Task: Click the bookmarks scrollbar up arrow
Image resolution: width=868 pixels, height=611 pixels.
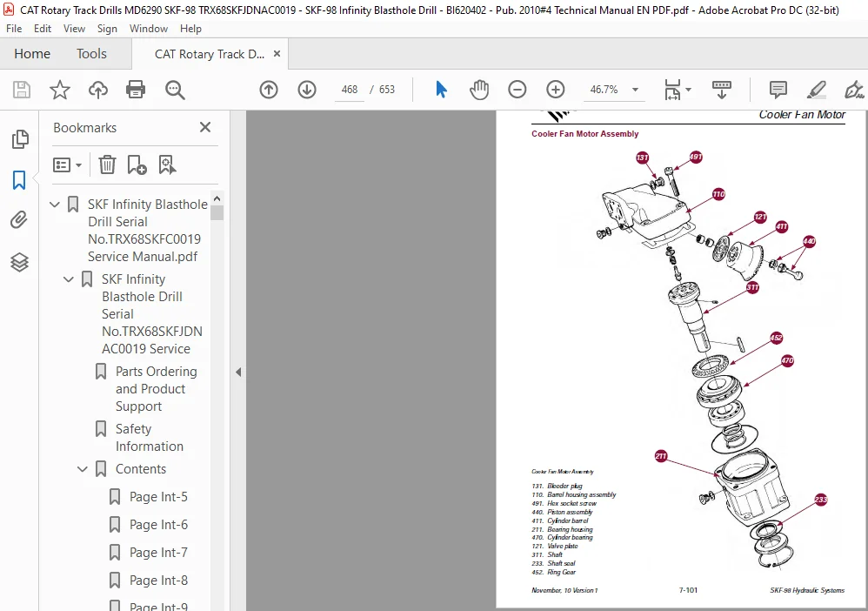Action: point(217,198)
